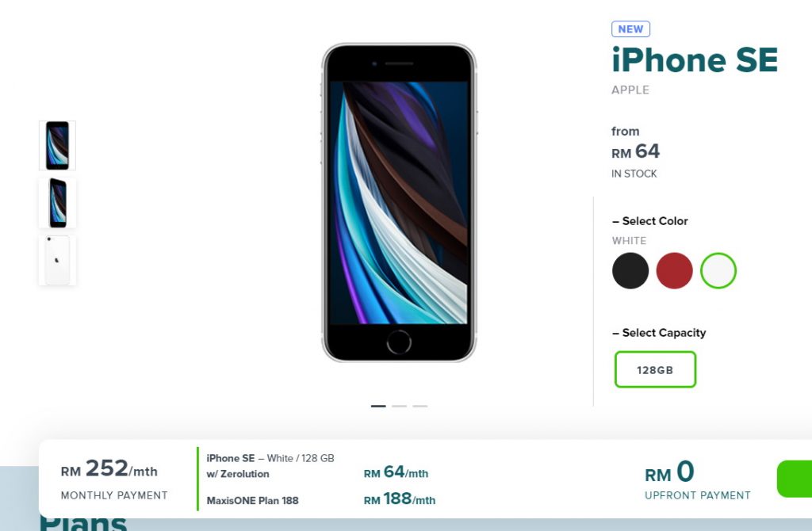Click the NEW badge above title
This screenshot has width=812, height=531.
(630, 29)
